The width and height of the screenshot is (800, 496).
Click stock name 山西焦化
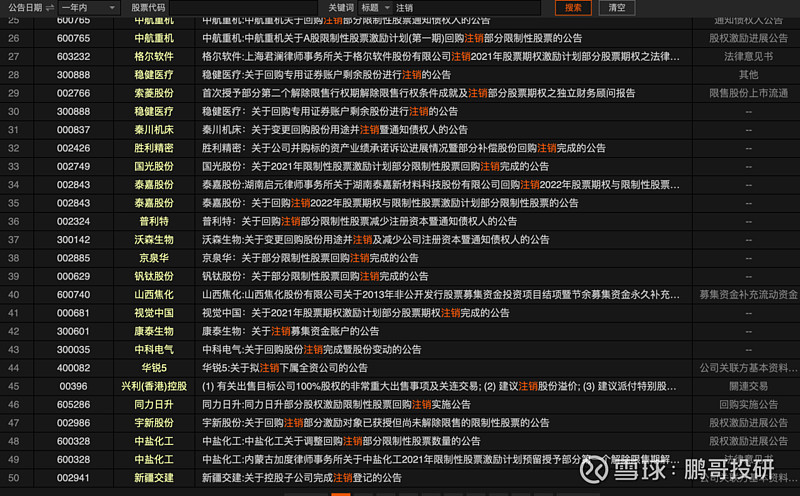point(154,295)
